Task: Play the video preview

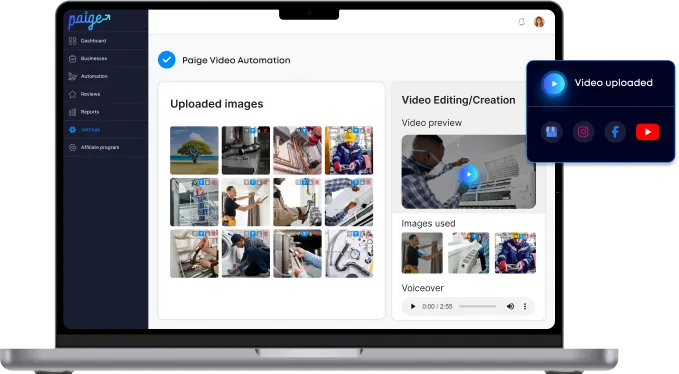Action: pos(469,174)
